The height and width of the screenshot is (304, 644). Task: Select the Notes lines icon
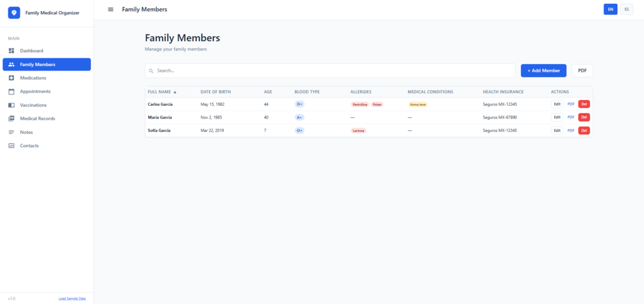[x=12, y=132]
